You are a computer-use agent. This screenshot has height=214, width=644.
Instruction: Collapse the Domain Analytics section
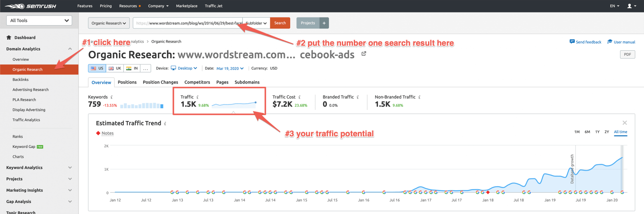[x=70, y=49]
